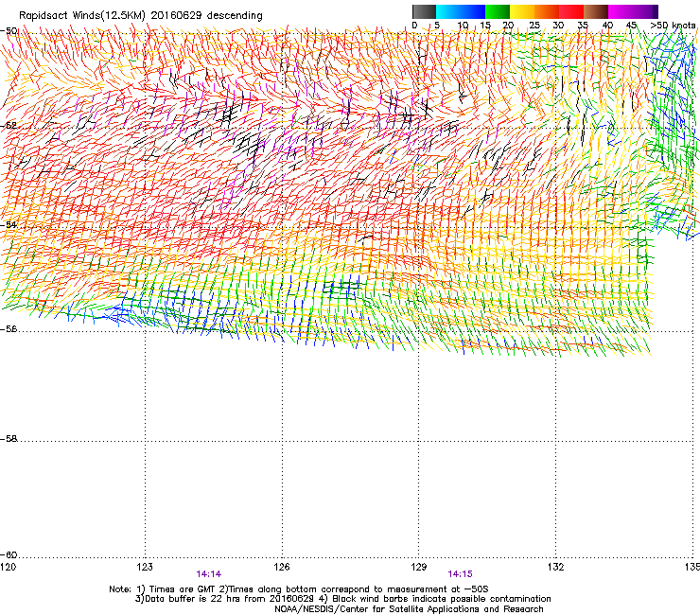Click the -60 latitude axis label
Viewport: 700px width, 615px height.
(x=9, y=554)
